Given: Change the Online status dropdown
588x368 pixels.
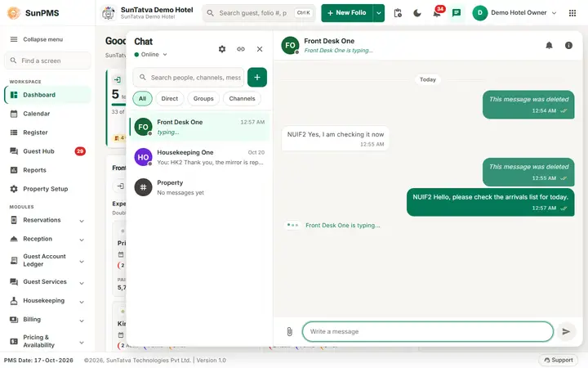Looking at the screenshot, I should (x=151, y=55).
